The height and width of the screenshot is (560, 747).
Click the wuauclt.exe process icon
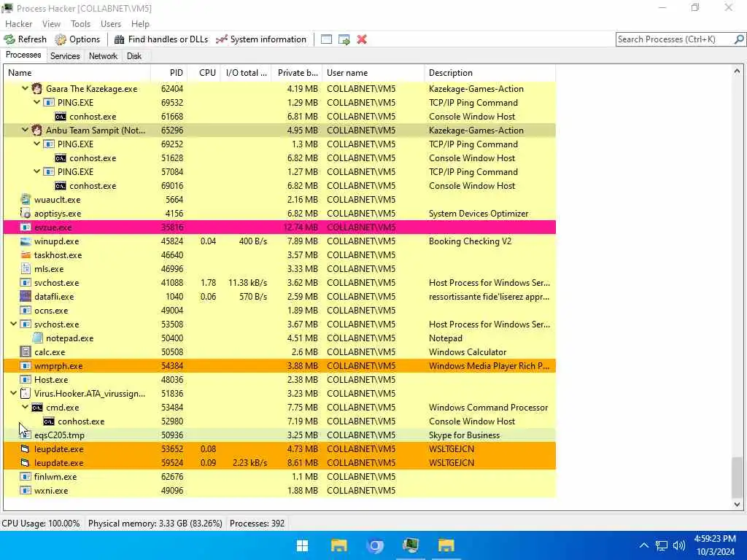(x=26, y=200)
